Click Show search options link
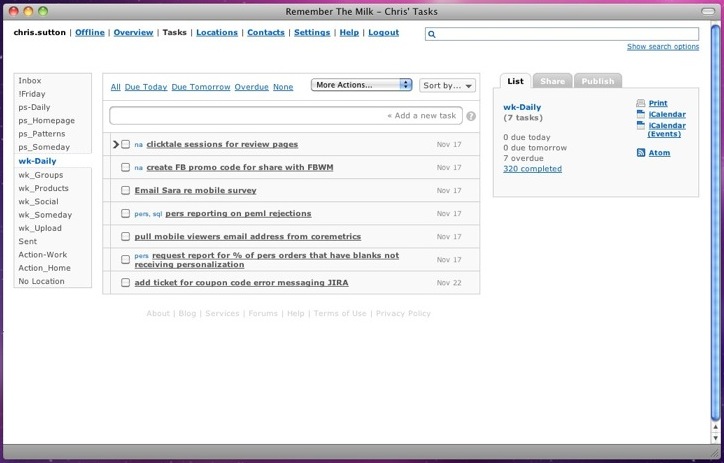 tap(663, 47)
